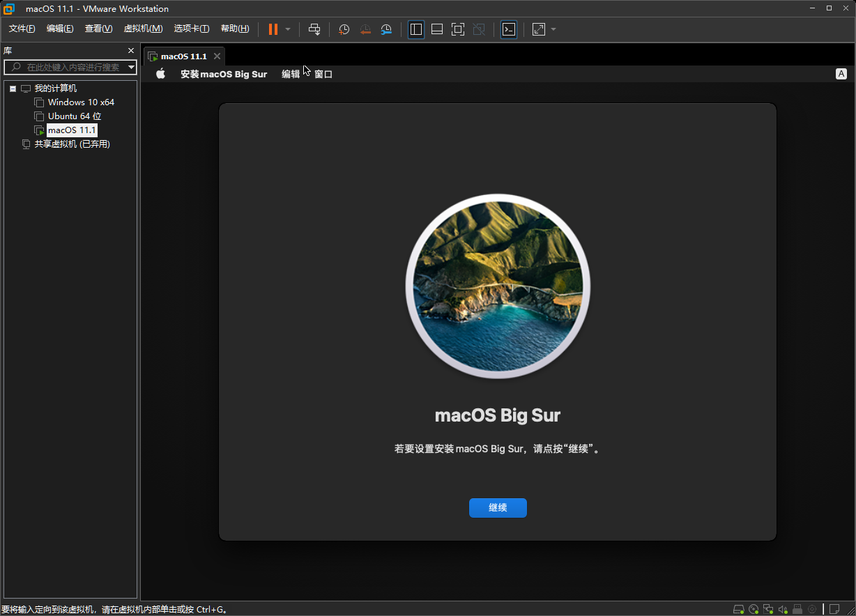This screenshot has width=856, height=616.
Task: Take a snapshot of this virtual machine
Action: point(344,29)
